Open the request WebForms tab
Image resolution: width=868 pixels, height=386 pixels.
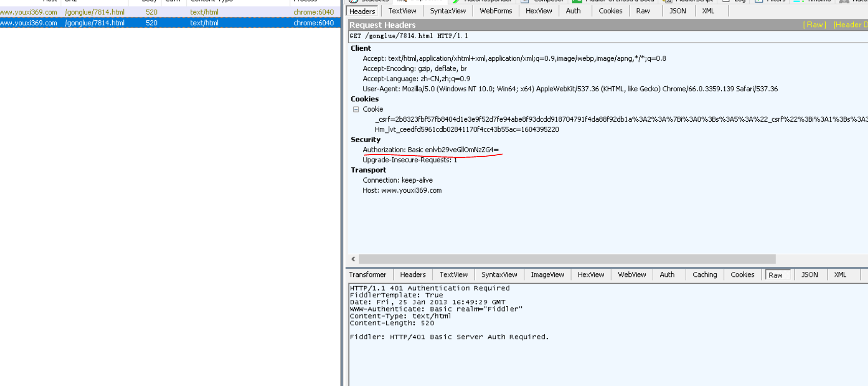(495, 11)
